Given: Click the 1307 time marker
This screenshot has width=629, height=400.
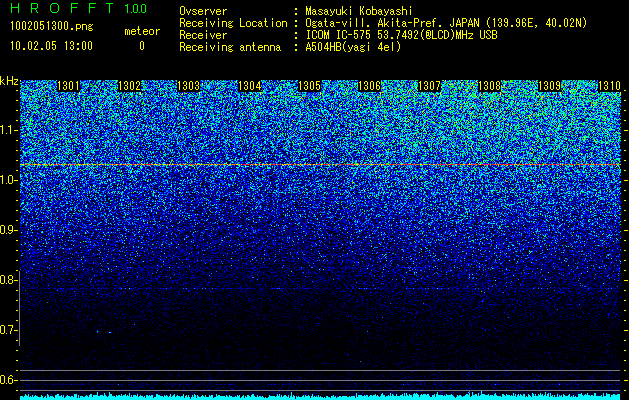Looking at the screenshot, I should pyautogui.click(x=429, y=86).
